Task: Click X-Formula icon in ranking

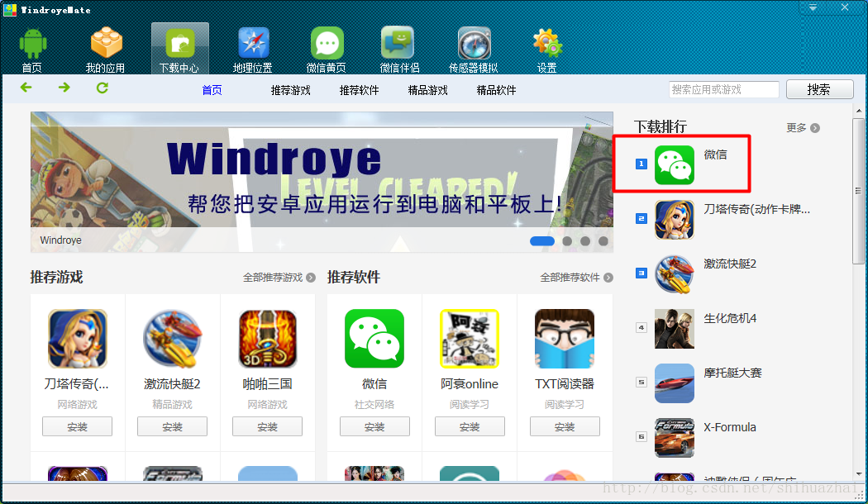Action: click(675, 438)
